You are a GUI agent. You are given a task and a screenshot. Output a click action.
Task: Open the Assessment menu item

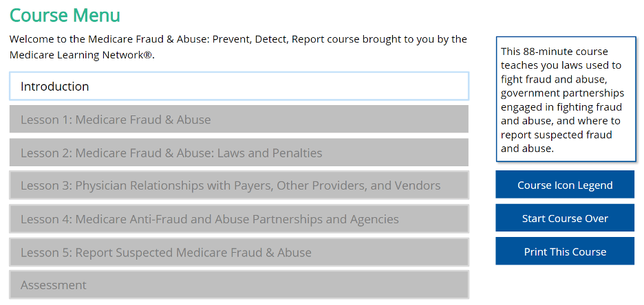tap(239, 284)
